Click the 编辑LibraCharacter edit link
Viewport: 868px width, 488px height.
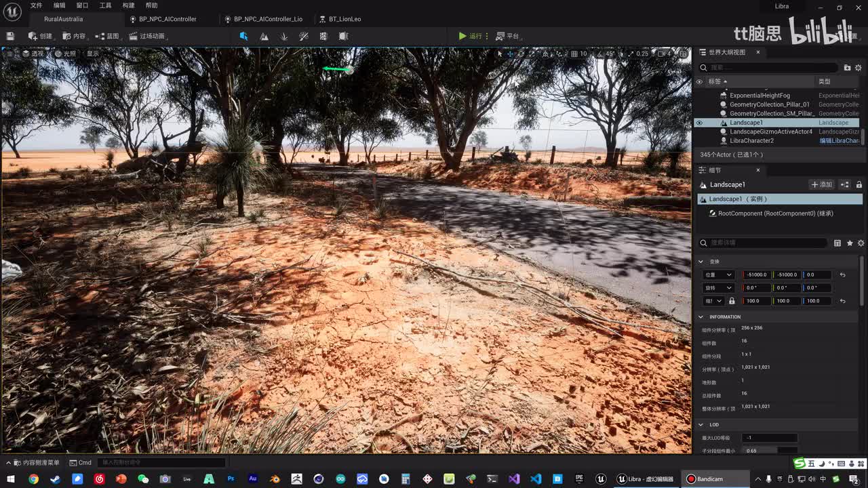click(x=840, y=141)
